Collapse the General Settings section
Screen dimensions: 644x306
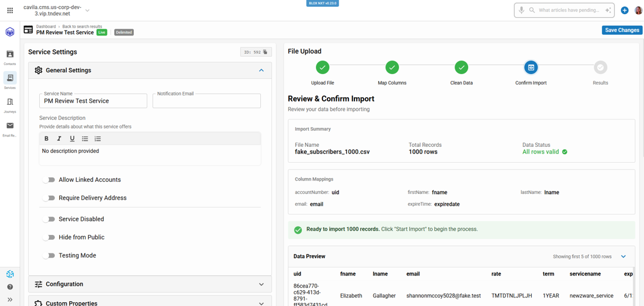pyautogui.click(x=261, y=70)
